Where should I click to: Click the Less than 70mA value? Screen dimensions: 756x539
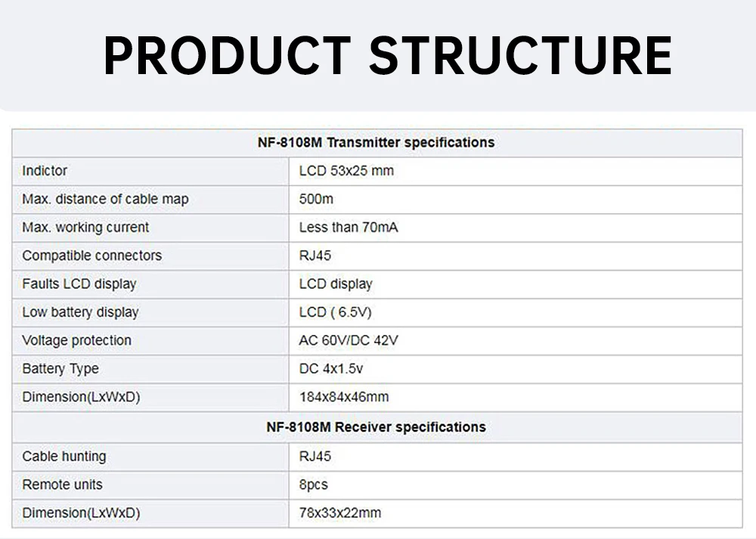(348, 228)
